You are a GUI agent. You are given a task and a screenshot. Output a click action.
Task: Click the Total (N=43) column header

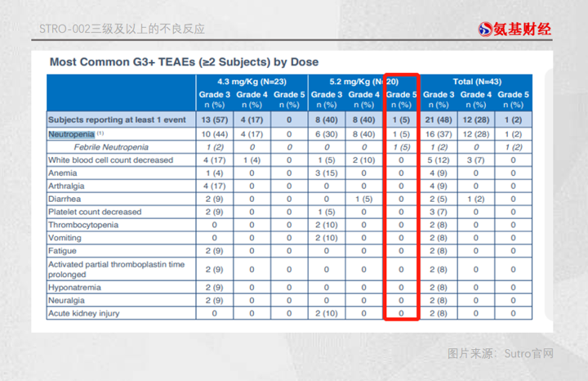point(477,82)
